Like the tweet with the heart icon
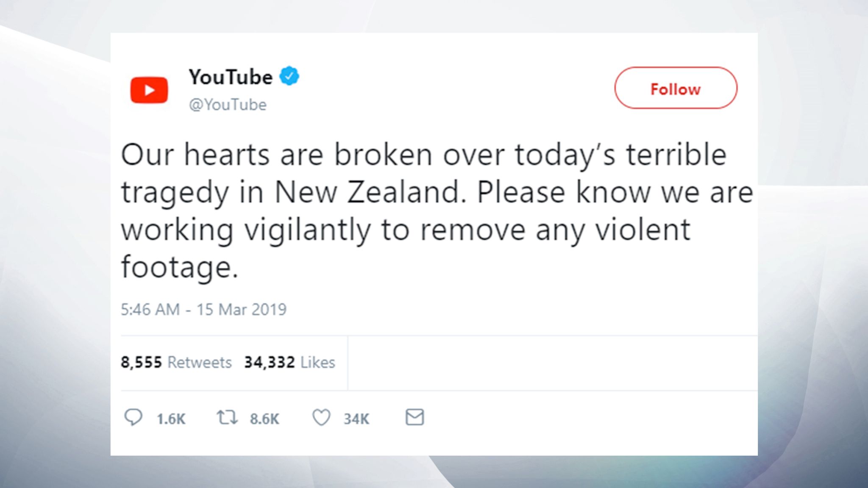 coord(321,417)
